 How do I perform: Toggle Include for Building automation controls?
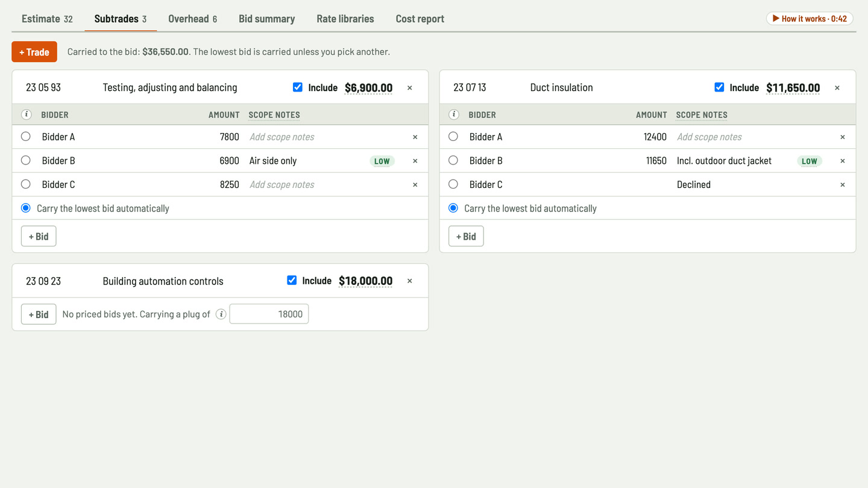(x=292, y=280)
